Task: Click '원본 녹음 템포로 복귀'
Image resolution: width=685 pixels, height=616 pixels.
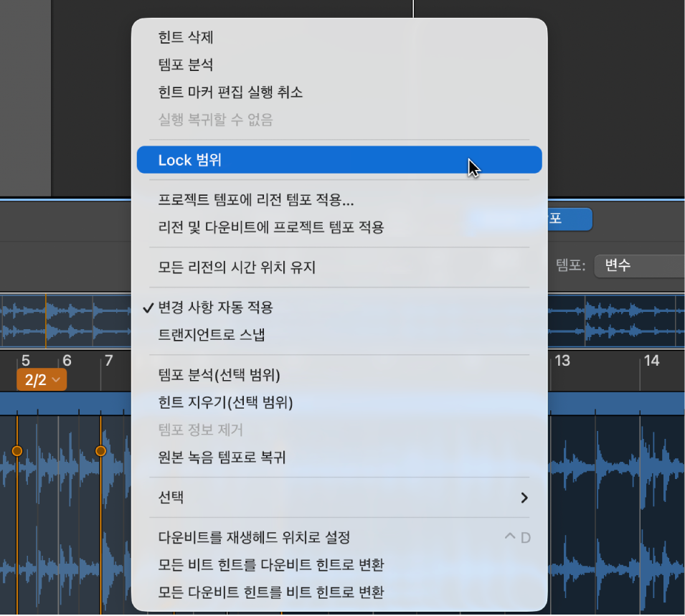Action: pyautogui.click(x=339, y=458)
